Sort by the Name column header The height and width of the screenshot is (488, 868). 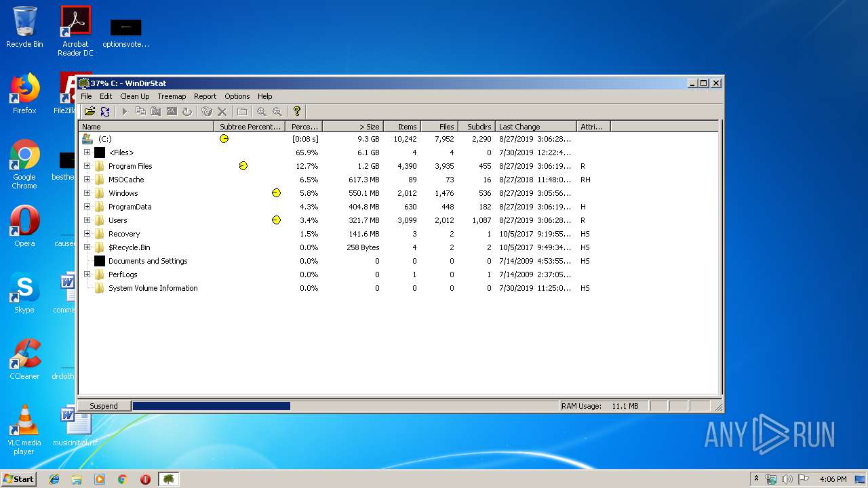point(146,127)
